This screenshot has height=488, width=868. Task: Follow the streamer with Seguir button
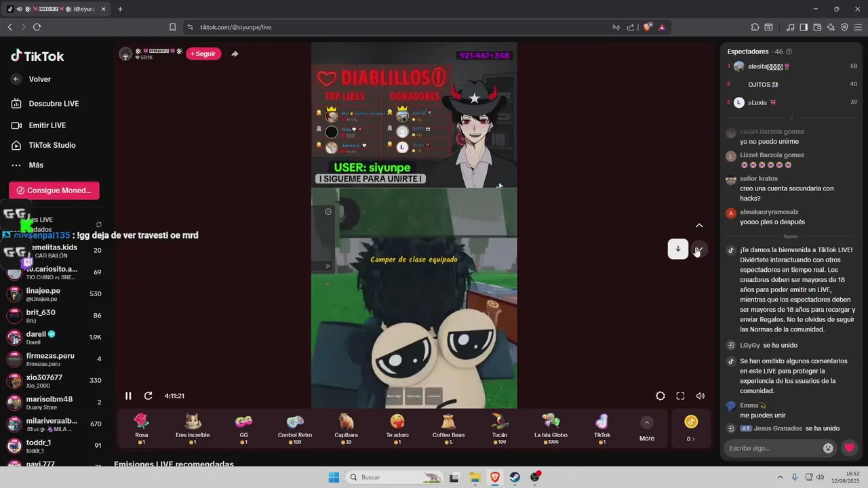click(203, 54)
